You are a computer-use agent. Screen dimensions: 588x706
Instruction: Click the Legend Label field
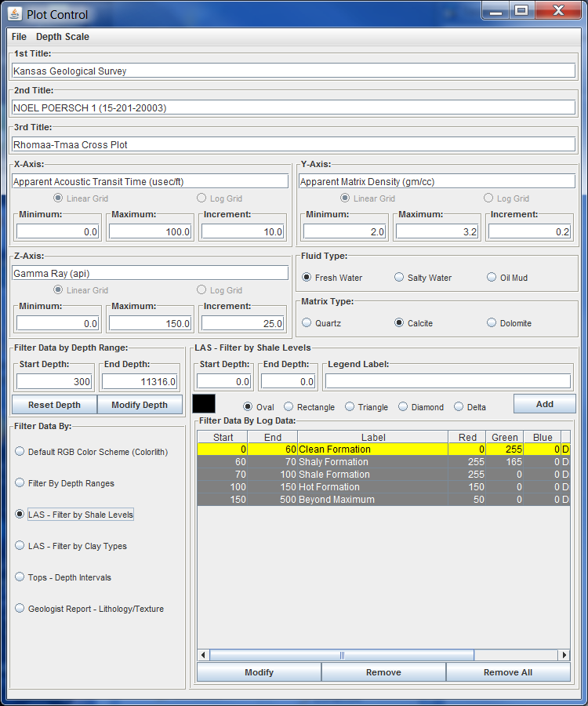(x=448, y=381)
